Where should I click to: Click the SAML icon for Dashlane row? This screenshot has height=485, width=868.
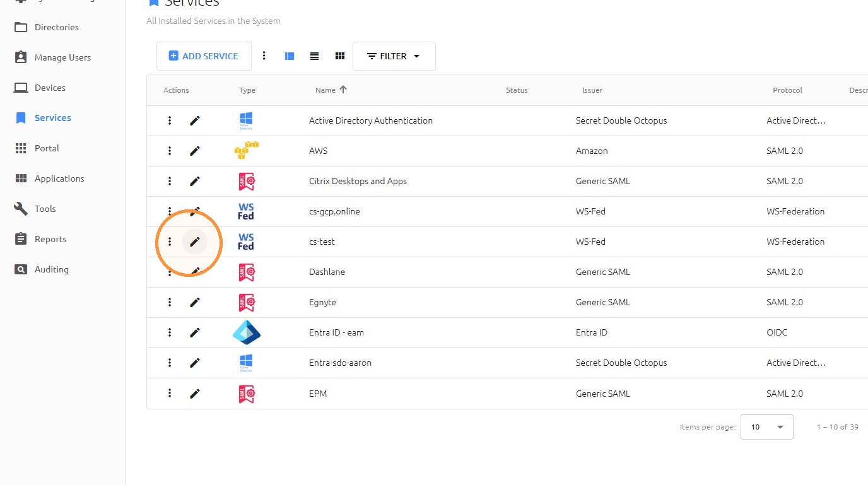[x=246, y=272]
